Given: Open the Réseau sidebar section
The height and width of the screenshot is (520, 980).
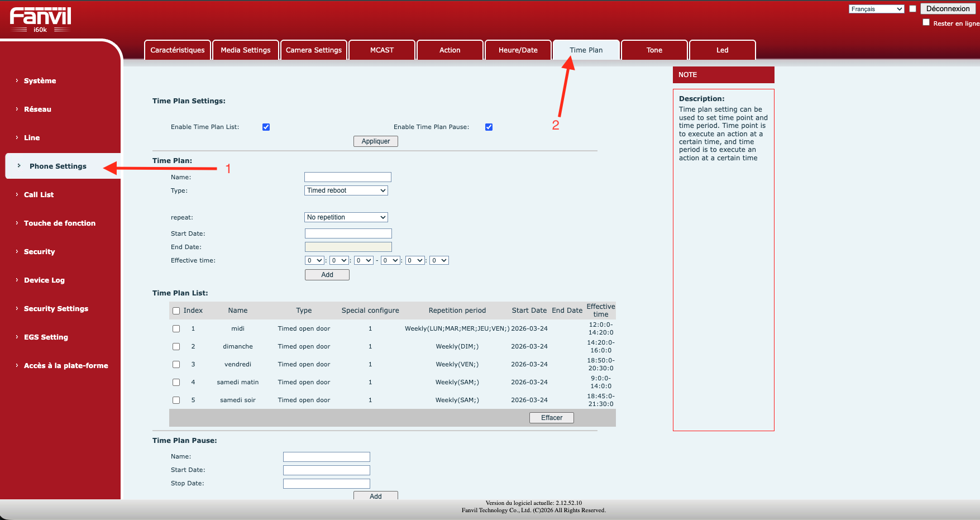Looking at the screenshot, I should pyautogui.click(x=37, y=109).
